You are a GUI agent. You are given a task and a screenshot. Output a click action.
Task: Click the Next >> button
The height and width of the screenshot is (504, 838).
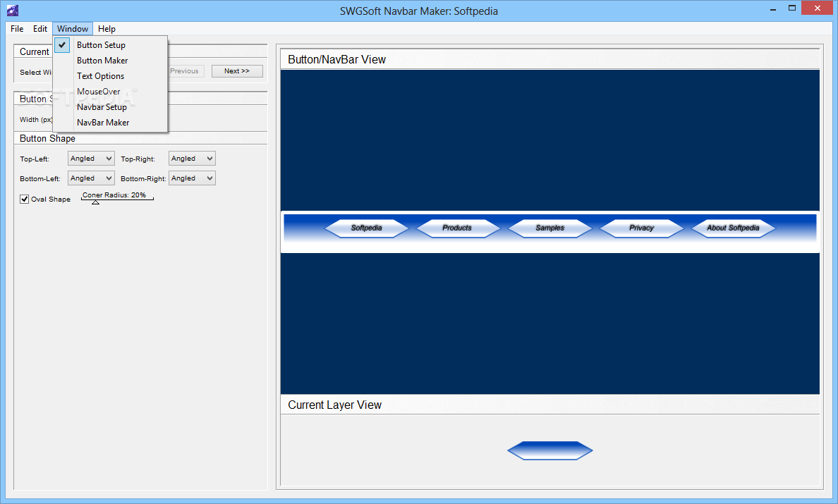click(237, 71)
